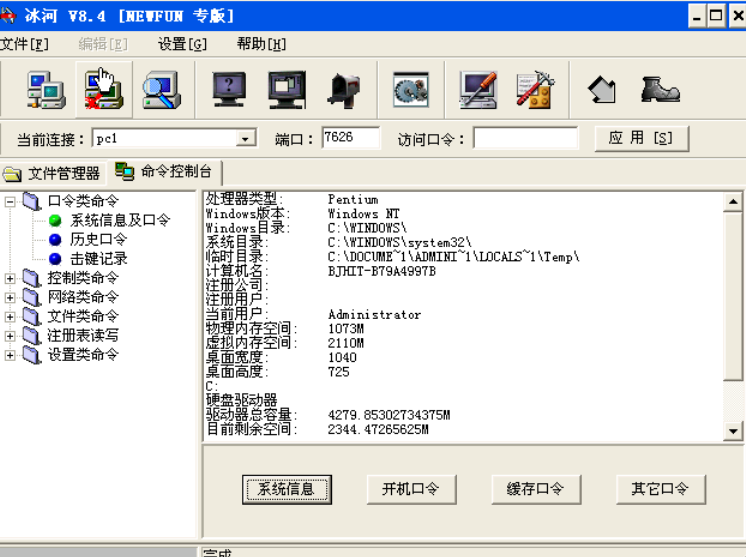The width and height of the screenshot is (746, 557).
Task: Expand the 控制类命令 tree node
Action: tap(10, 278)
